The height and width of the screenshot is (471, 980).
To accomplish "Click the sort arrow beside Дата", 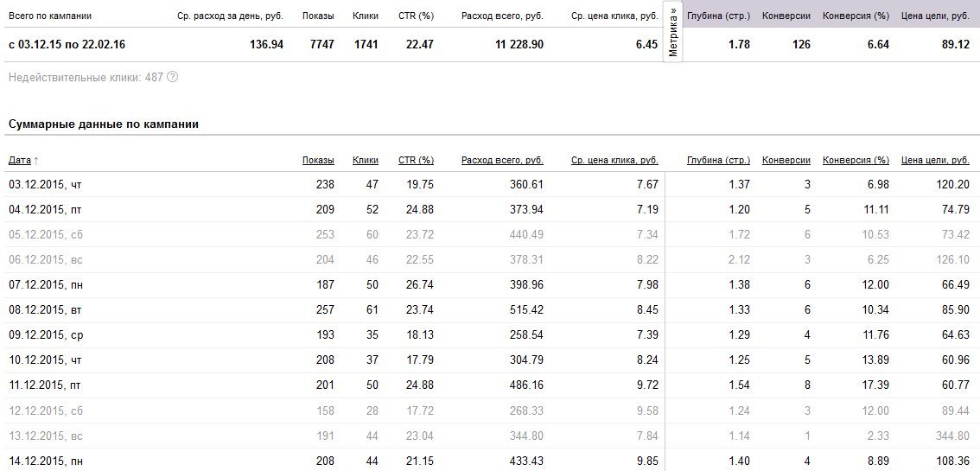I will click(35, 161).
